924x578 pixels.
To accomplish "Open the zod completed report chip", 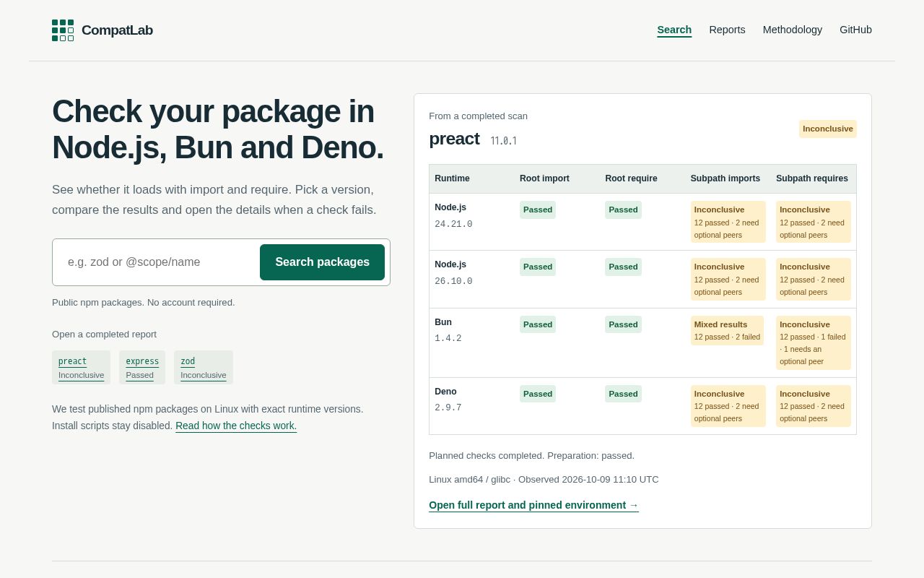I will pyautogui.click(x=204, y=368).
